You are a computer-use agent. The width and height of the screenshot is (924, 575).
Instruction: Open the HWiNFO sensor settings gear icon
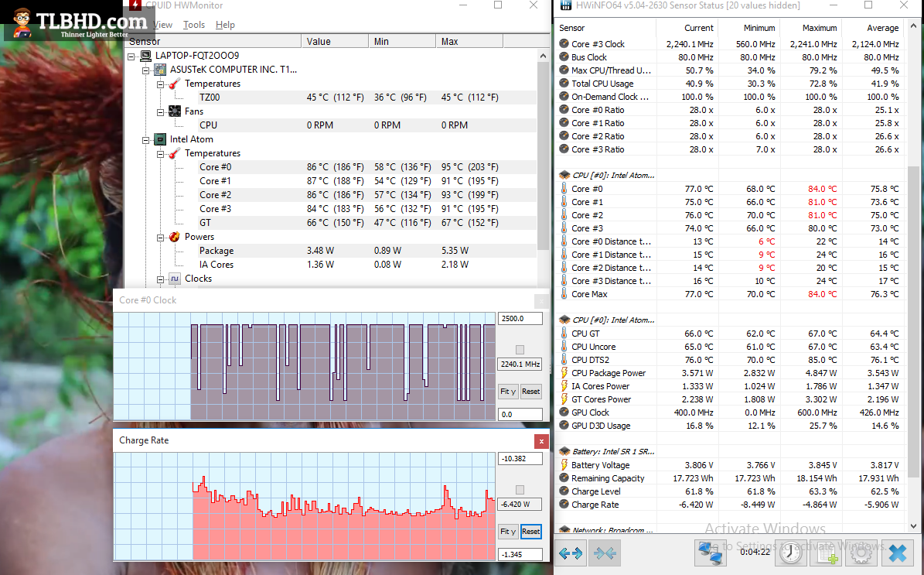861,553
